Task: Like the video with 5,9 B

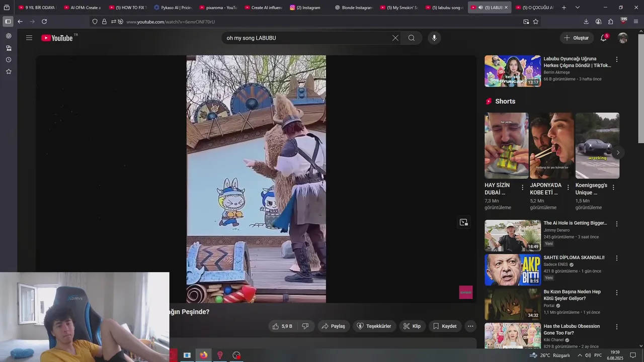Action: click(x=282, y=326)
